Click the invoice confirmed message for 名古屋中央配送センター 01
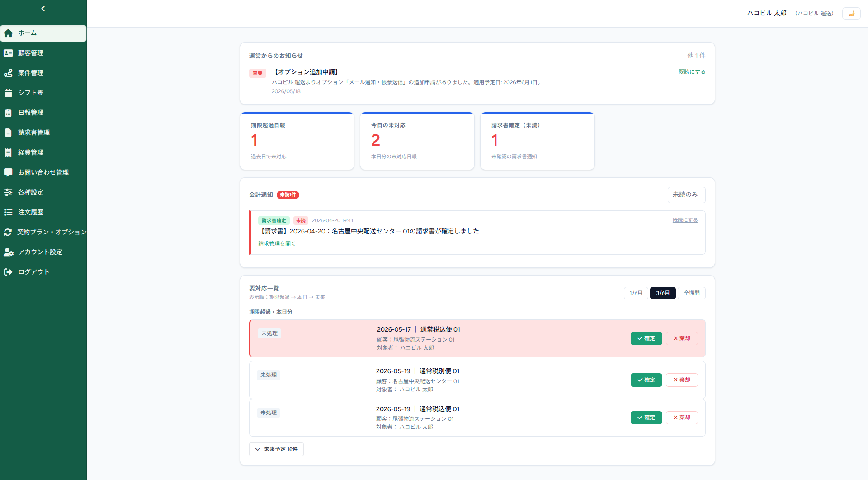The width and height of the screenshot is (868, 480). point(368,231)
